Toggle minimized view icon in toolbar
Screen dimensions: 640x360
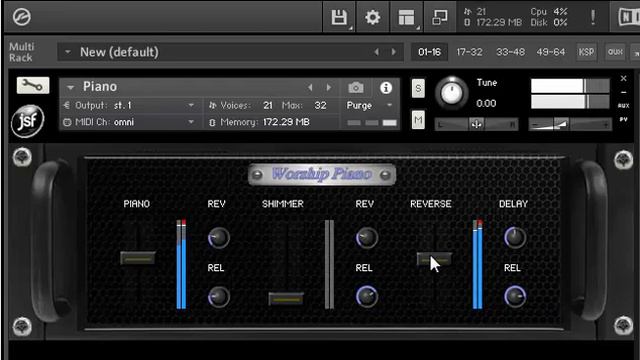pos(440,17)
